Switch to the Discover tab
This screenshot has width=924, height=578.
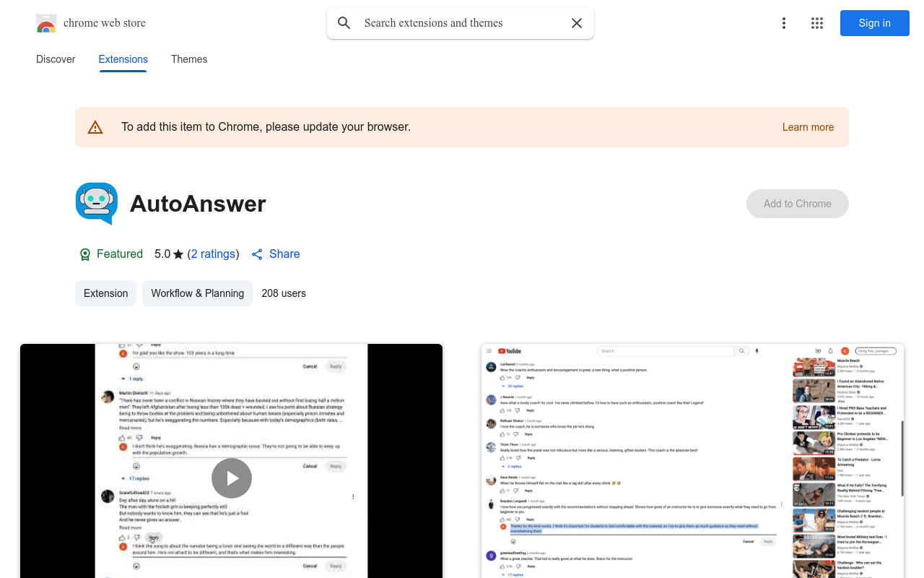click(x=56, y=59)
